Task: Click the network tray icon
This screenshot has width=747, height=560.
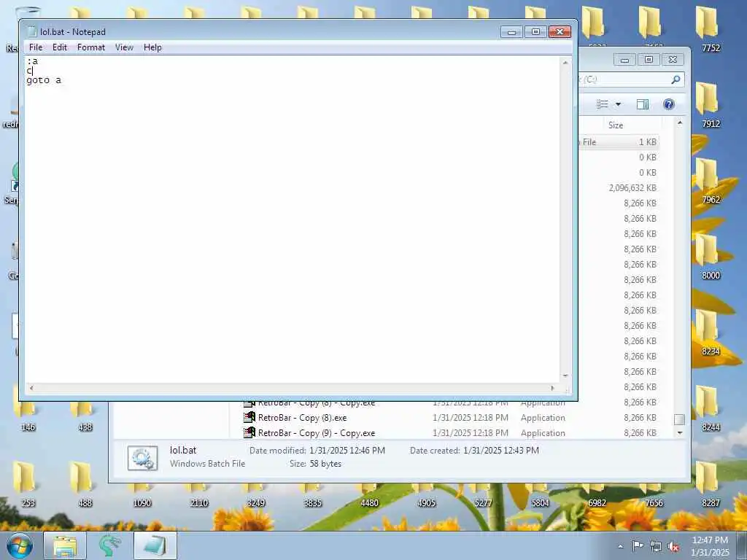Action: pos(656,546)
